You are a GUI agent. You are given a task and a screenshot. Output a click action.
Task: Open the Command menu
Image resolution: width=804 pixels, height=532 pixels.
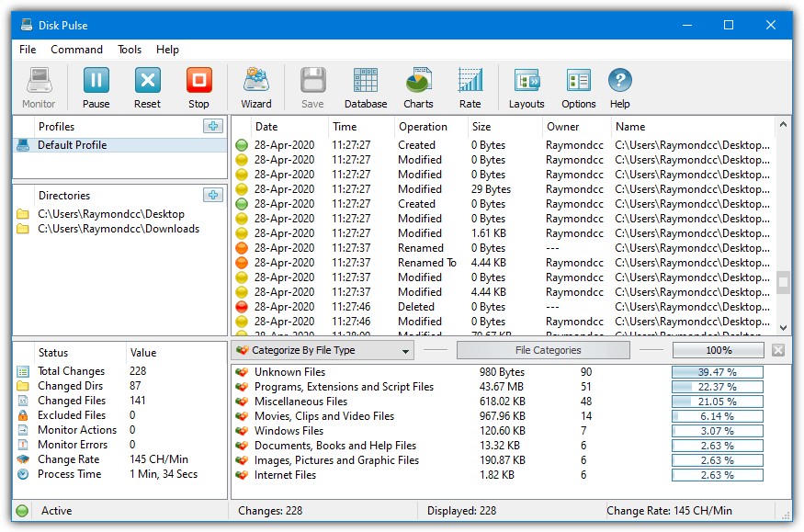click(76, 50)
